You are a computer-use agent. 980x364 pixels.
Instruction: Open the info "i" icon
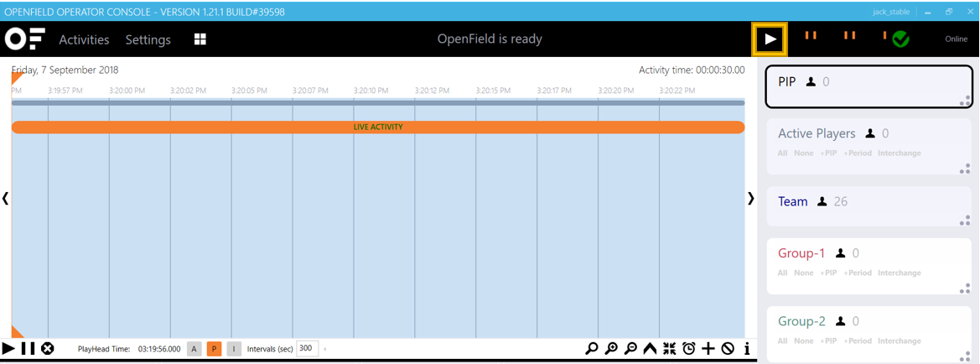pyautogui.click(x=747, y=348)
